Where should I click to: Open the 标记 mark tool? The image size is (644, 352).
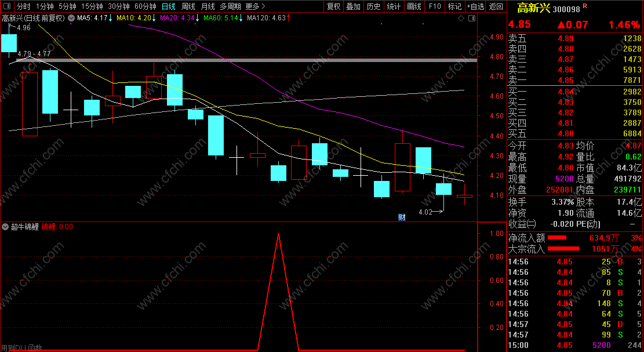pyautogui.click(x=454, y=6)
